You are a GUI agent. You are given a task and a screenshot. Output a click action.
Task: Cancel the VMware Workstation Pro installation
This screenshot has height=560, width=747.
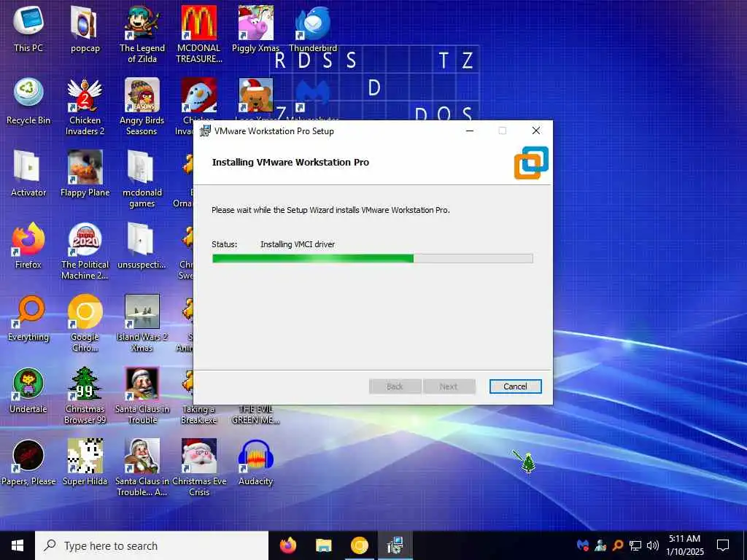click(x=515, y=386)
